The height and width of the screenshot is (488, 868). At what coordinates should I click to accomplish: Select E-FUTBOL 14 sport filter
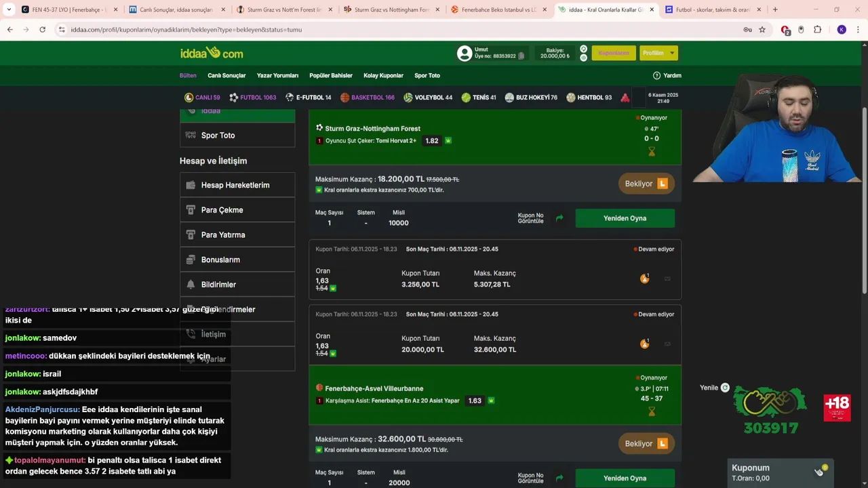coord(309,98)
